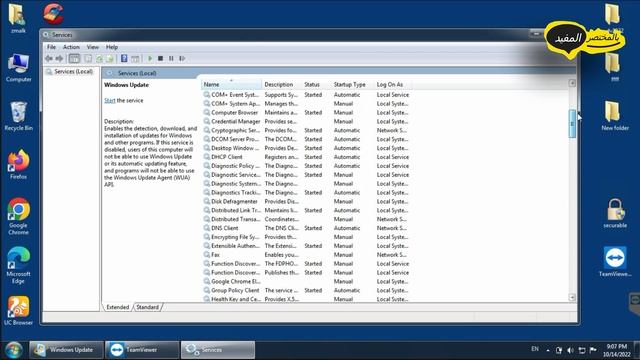Launch Microsoft Edge from the desktop

tap(18, 265)
